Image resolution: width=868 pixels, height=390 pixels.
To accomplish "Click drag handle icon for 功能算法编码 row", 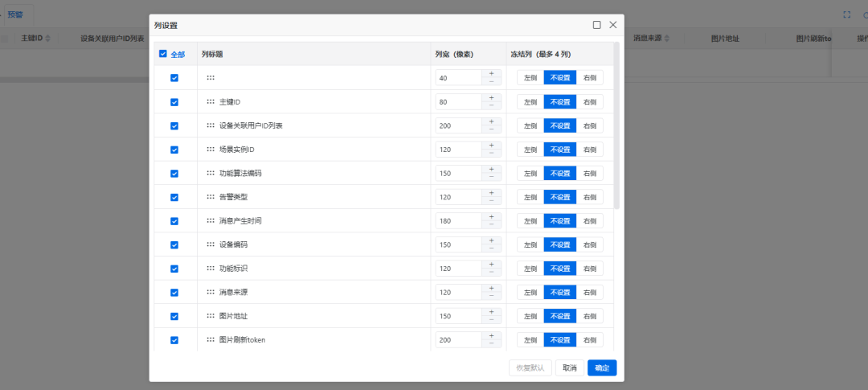I will (x=211, y=174).
